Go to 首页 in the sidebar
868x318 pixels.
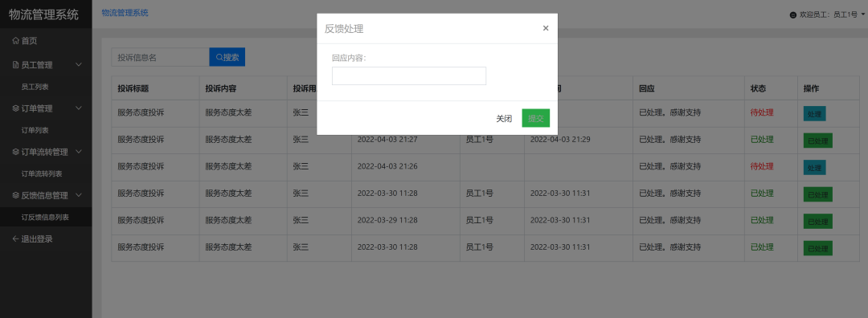click(30, 40)
